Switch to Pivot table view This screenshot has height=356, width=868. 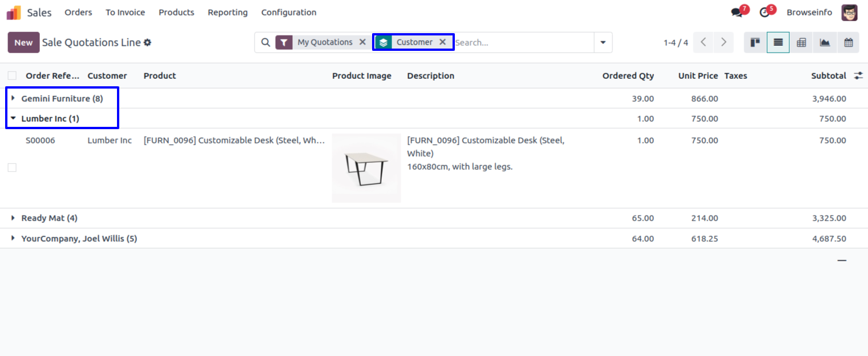coord(801,42)
